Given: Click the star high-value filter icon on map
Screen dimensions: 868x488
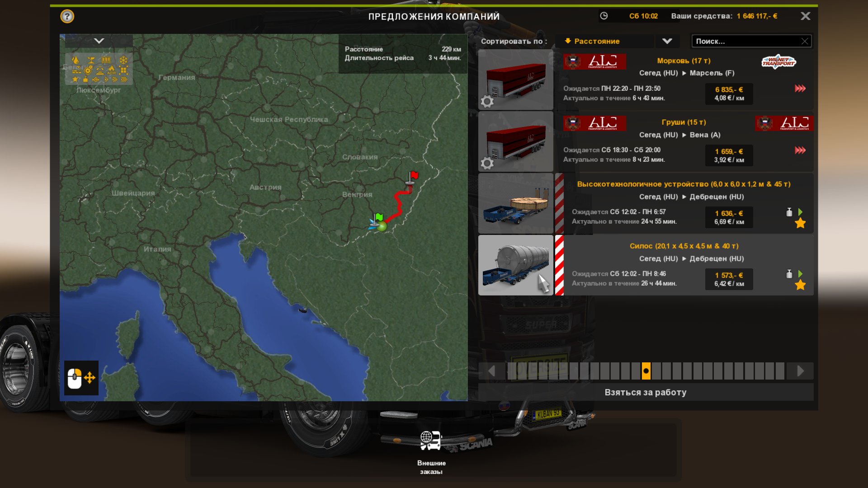Looking at the screenshot, I should coord(75,79).
